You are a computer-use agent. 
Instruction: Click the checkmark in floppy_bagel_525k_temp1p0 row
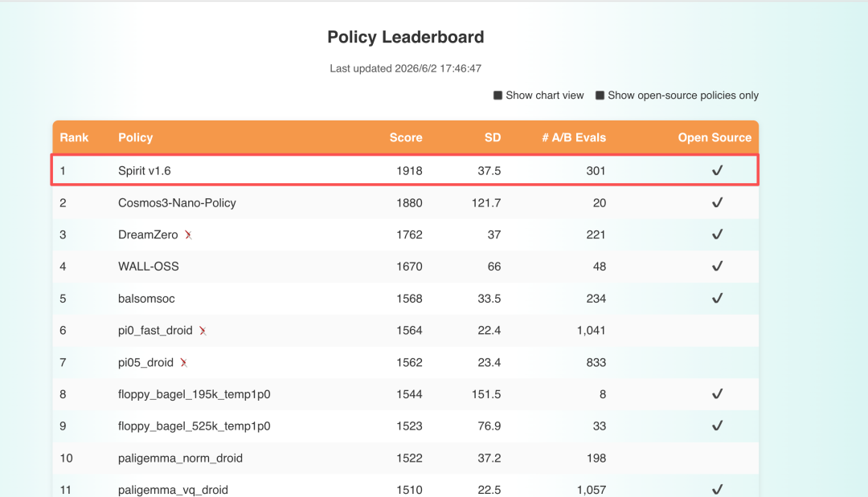point(718,426)
